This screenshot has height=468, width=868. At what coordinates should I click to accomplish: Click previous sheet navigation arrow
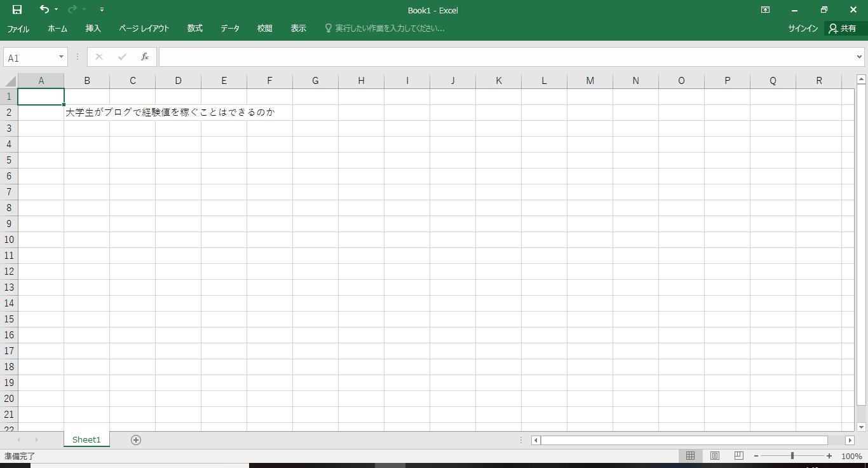pos(18,439)
